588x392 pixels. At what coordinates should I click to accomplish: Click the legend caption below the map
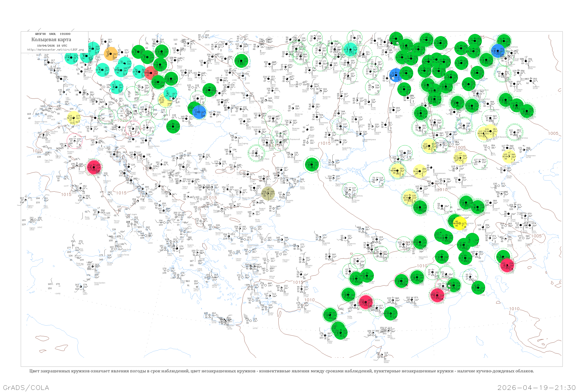(281, 371)
